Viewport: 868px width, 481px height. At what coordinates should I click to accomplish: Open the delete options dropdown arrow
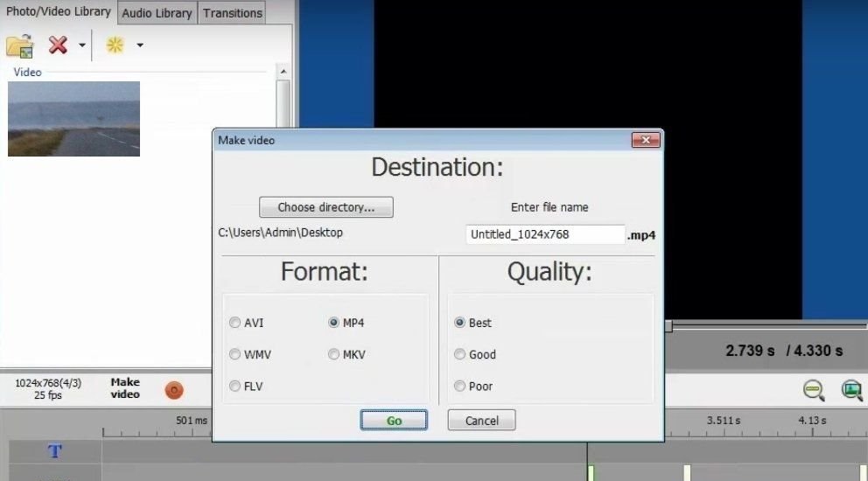pos(82,45)
